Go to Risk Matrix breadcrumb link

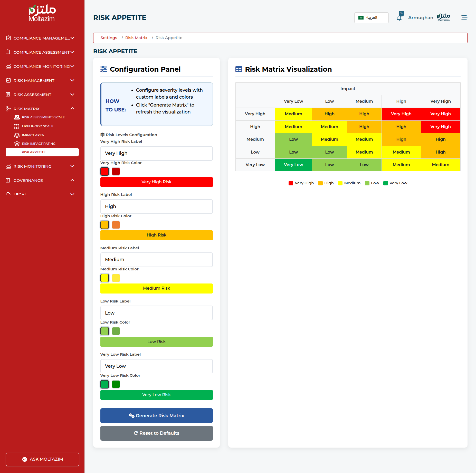[x=136, y=38]
